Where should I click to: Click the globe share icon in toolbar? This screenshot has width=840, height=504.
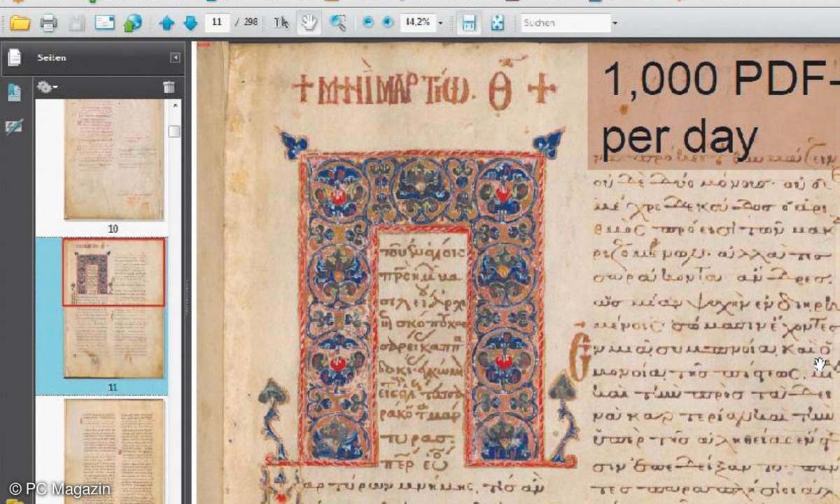coord(132,23)
